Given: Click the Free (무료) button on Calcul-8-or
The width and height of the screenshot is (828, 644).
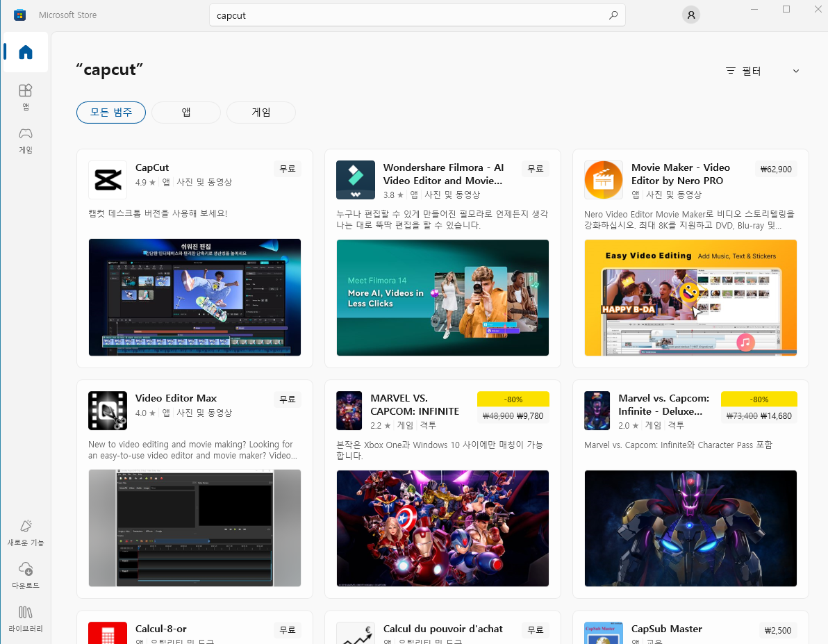Looking at the screenshot, I should (x=288, y=629).
